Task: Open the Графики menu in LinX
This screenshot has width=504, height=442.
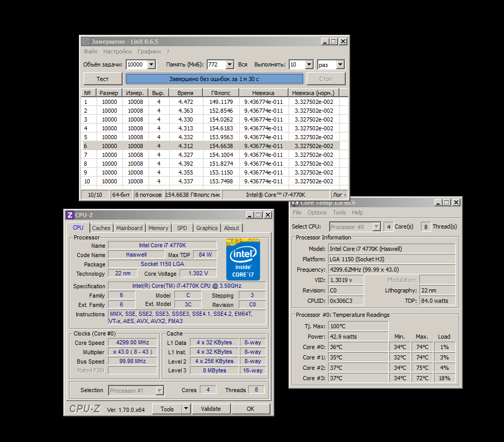Action: [x=149, y=51]
